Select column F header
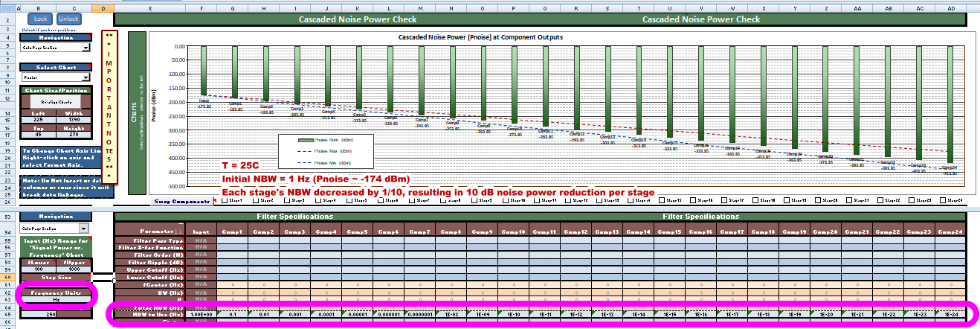This screenshot has height=329, width=980. [x=201, y=8]
